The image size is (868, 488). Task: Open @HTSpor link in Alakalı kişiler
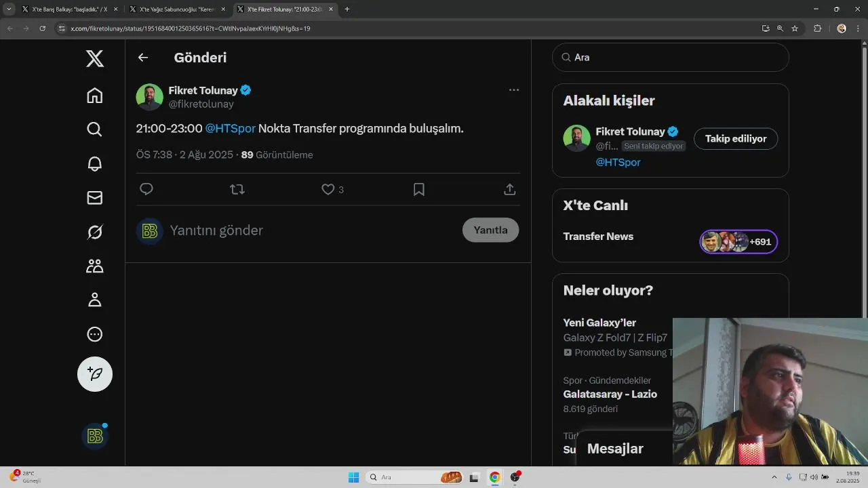(x=618, y=162)
